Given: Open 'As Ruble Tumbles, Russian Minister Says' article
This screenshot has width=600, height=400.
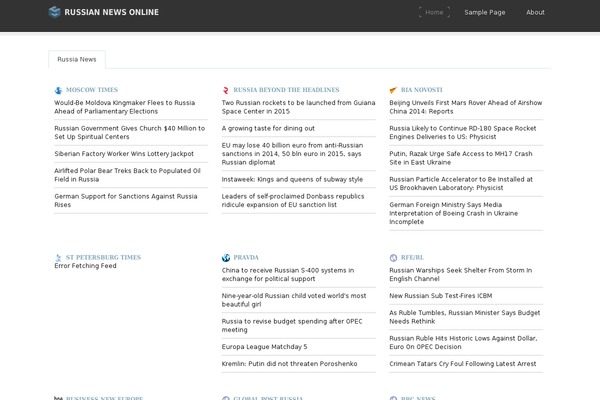Looking at the screenshot, I should [465, 317].
